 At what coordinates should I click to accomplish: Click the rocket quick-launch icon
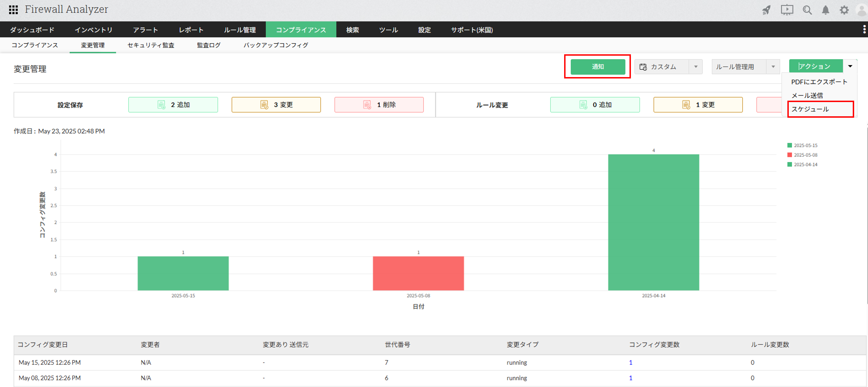pyautogui.click(x=767, y=10)
